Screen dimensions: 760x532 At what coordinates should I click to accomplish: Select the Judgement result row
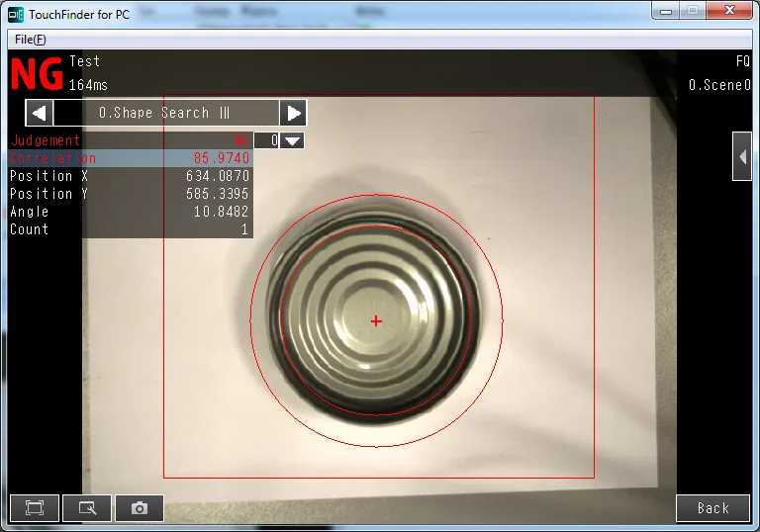coord(130,140)
